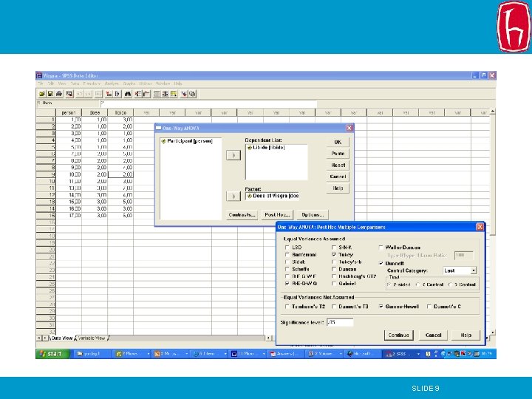Click the Find binoculars toolbar icon
The image size is (532, 399).
128,94
